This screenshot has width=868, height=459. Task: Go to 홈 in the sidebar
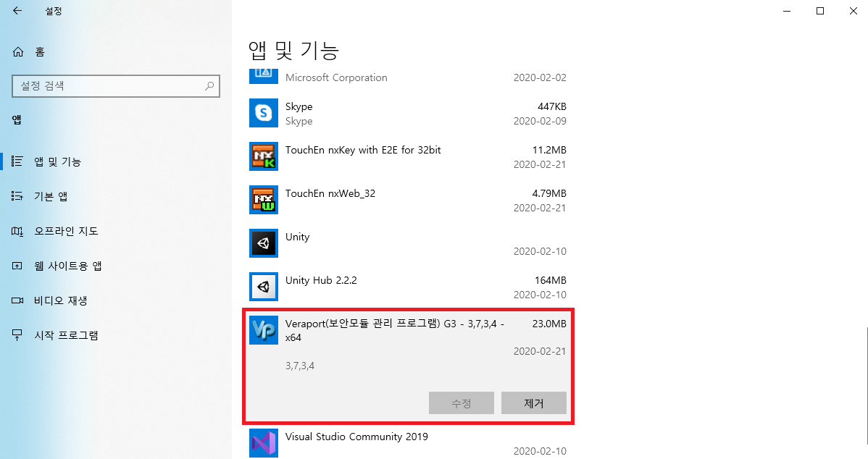[x=40, y=52]
